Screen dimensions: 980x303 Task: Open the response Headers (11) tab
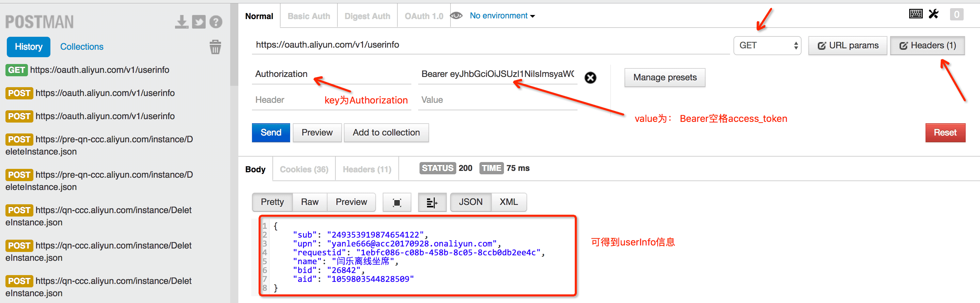[x=367, y=169]
